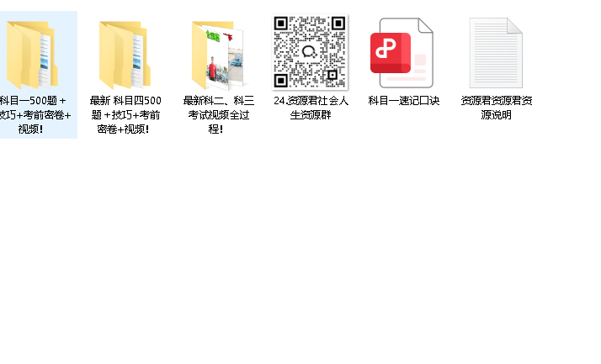Click the 最新 科目四500题+技巧 folder name
This screenshot has width=601, height=364.
tap(125, 115)
